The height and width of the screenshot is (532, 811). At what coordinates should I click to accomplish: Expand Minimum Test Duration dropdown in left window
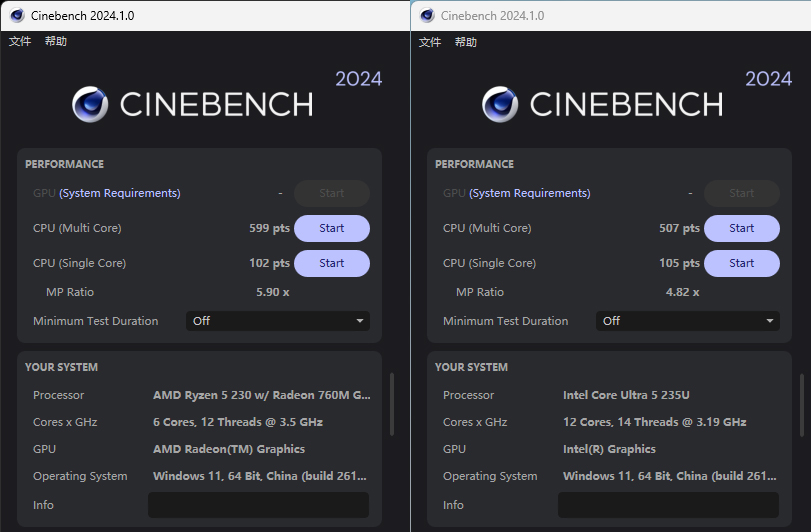277,321
